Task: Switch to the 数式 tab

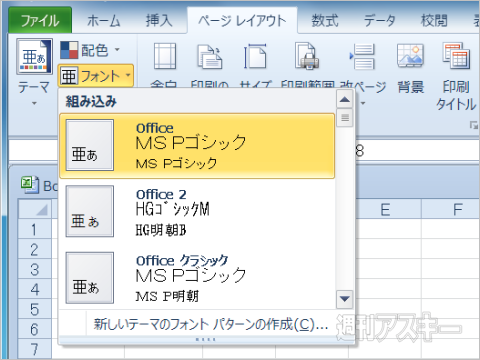Action: point(325,21)
